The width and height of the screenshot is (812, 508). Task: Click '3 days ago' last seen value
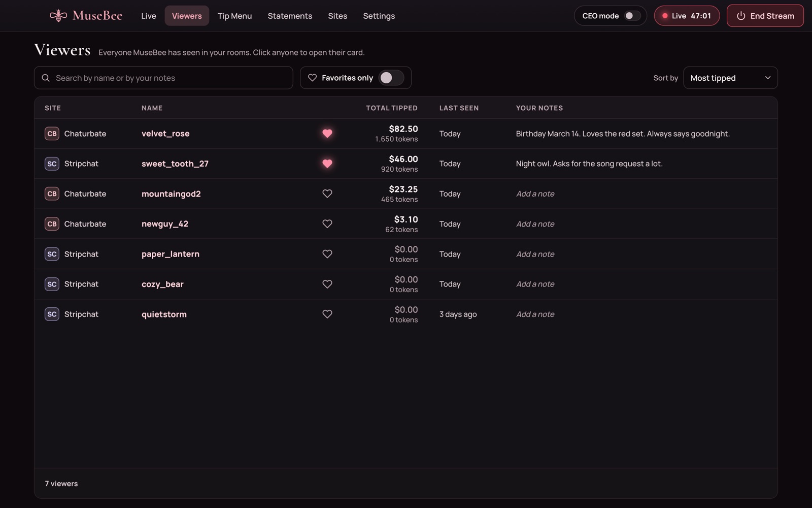pyautogui.click(x=458, y=314)
